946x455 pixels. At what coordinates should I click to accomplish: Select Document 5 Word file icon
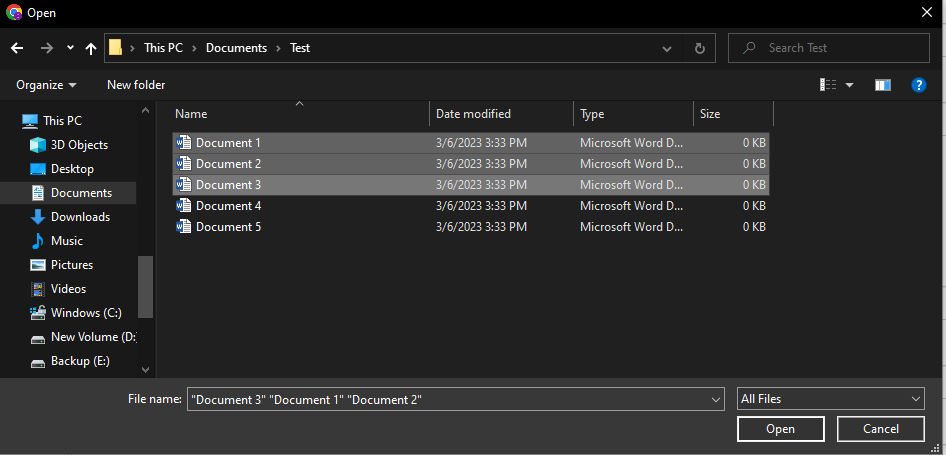pyautogui.click(x=183, y=227)
